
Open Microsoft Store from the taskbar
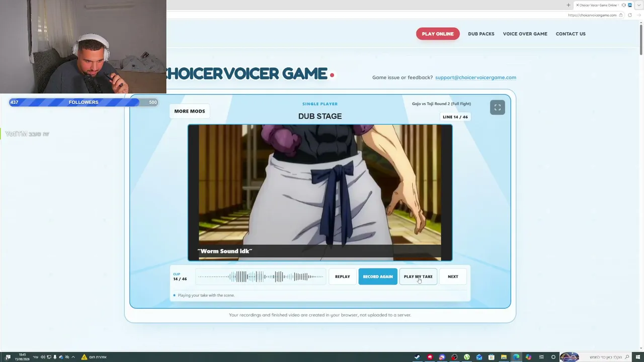tap(492, 357)
